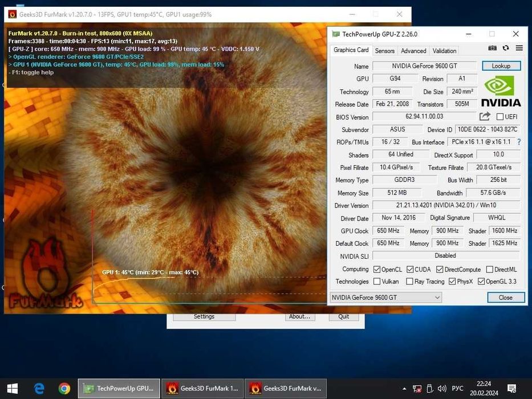Click the Subvendor field ASUS
This screenshot has width=532, height=399.
click(397, 129)
